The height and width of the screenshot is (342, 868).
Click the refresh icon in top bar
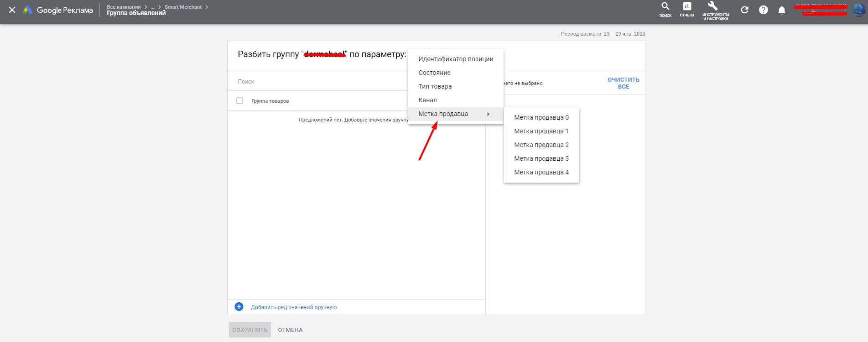pyautogui.click(x=744, y=10)
